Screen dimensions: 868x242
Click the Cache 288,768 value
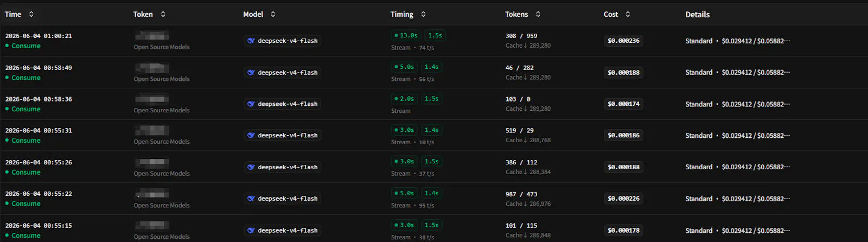[528, 141]
